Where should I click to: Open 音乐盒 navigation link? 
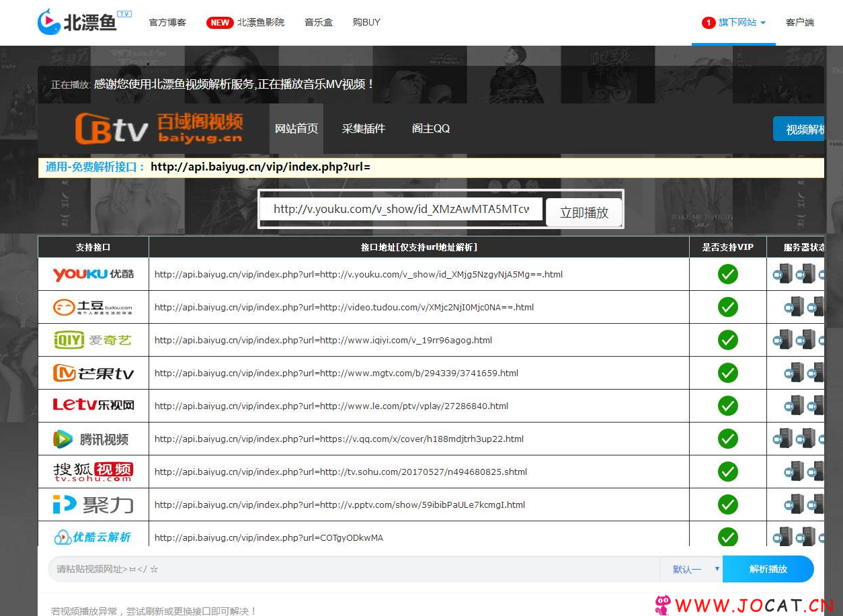pos(319,22)
